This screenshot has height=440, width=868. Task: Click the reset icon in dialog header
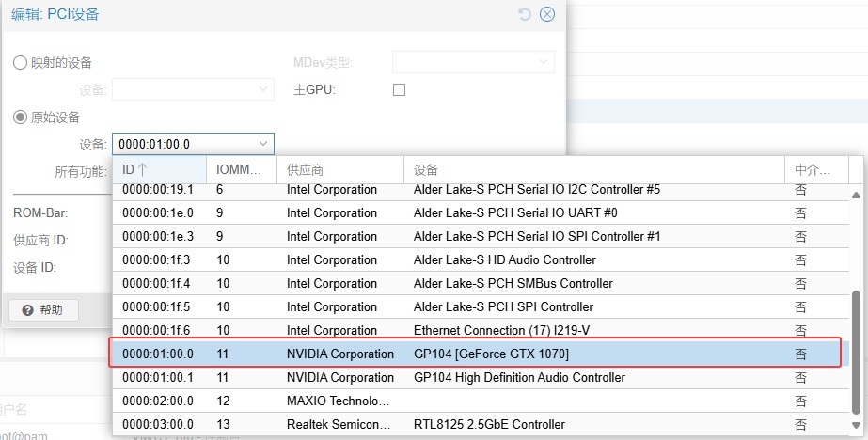[x=525, y=14]
